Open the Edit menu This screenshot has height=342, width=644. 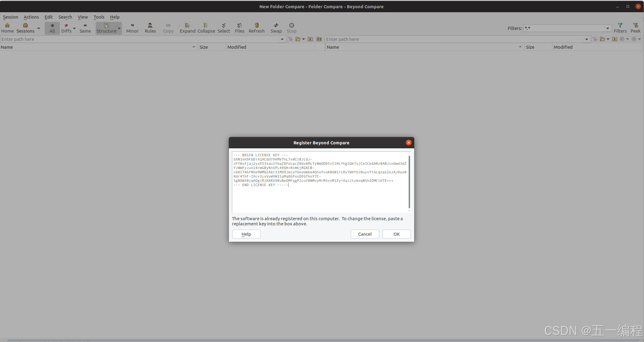point(48,17)
